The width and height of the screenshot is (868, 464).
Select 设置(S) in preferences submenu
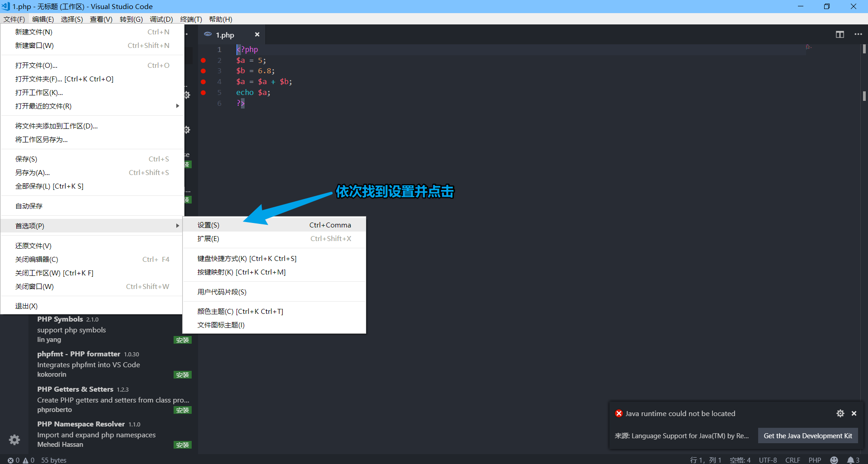point(274,225)
